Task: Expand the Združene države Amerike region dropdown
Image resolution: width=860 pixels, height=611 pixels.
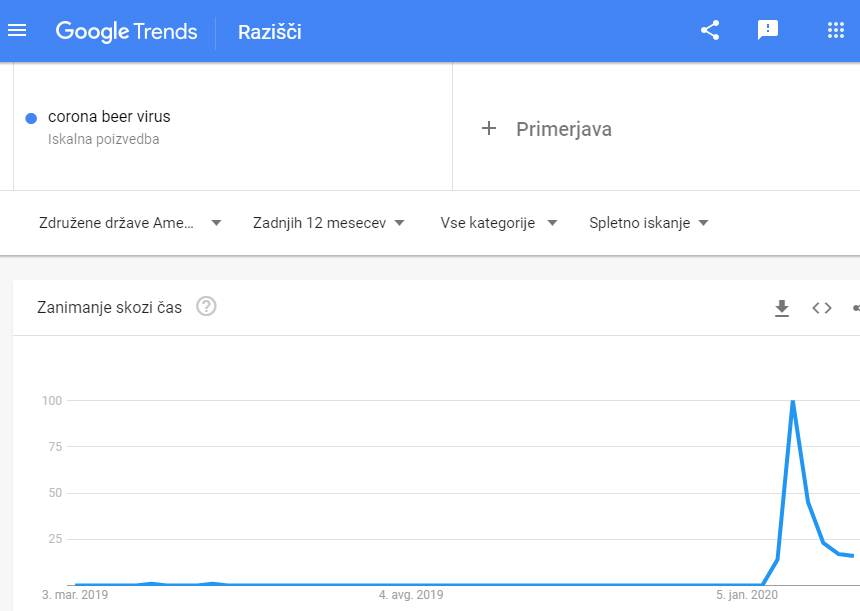Action: [x=130, y=223]
